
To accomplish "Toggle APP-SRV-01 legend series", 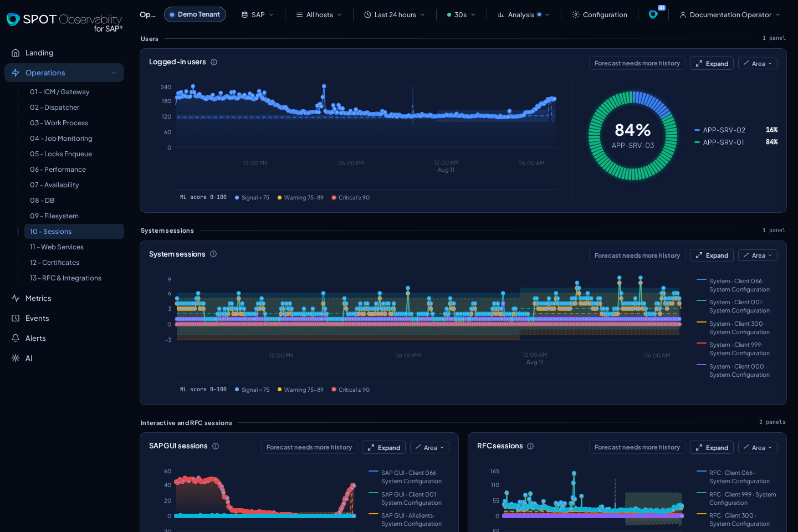I will pyautogui.click(x=735, y=142).
